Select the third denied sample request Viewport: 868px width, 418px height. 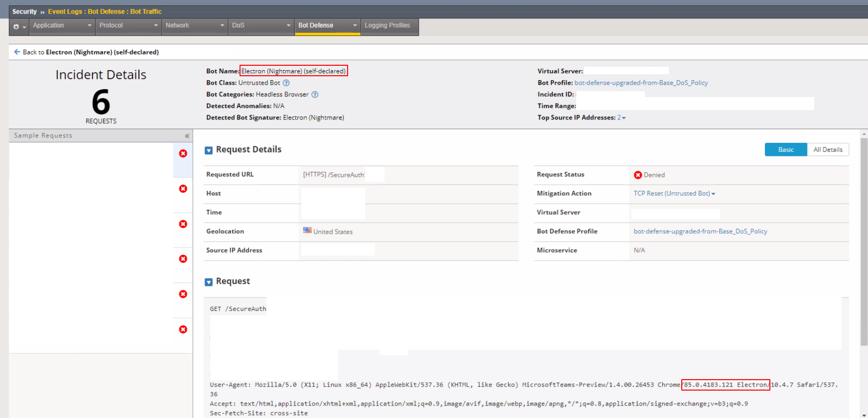point(183,224)
